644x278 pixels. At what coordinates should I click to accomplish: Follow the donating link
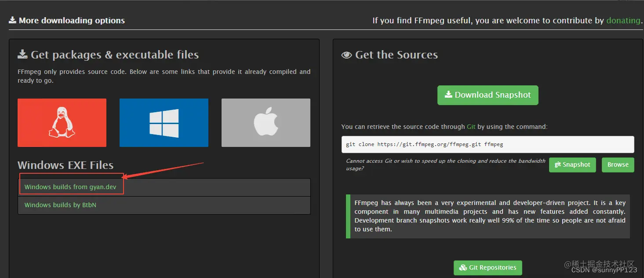pos(623,20)
